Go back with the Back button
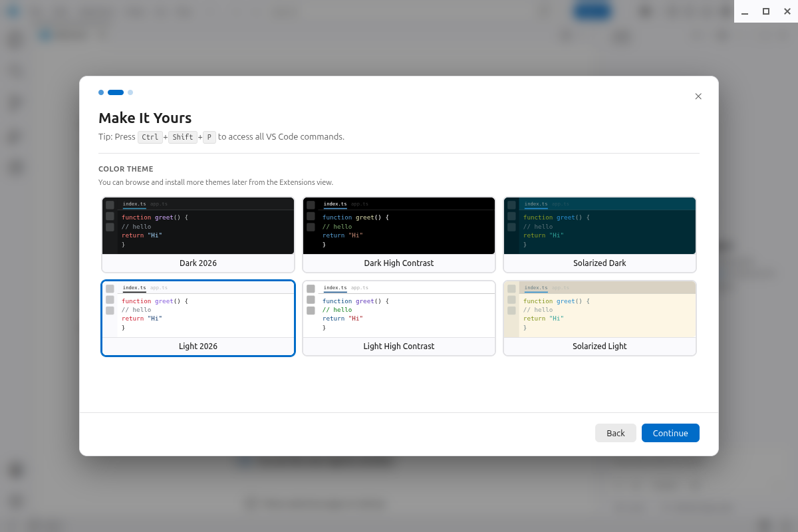Image resolution: width=798 pixels, height=532 pixels. (616, 433)
